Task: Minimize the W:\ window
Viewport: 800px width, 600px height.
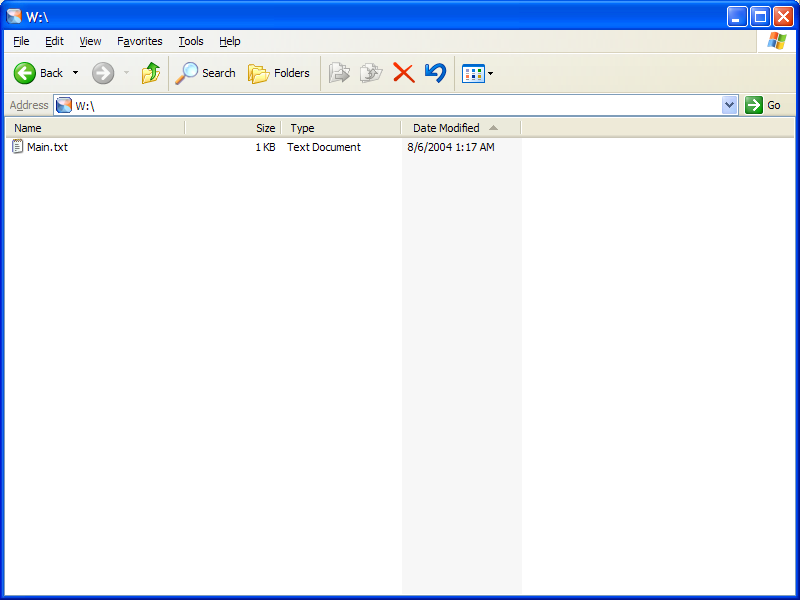Action: click(737, 17)
